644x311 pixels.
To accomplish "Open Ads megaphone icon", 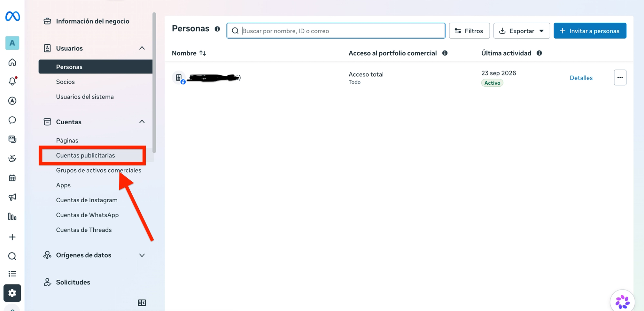I will (x=12, y=197).
